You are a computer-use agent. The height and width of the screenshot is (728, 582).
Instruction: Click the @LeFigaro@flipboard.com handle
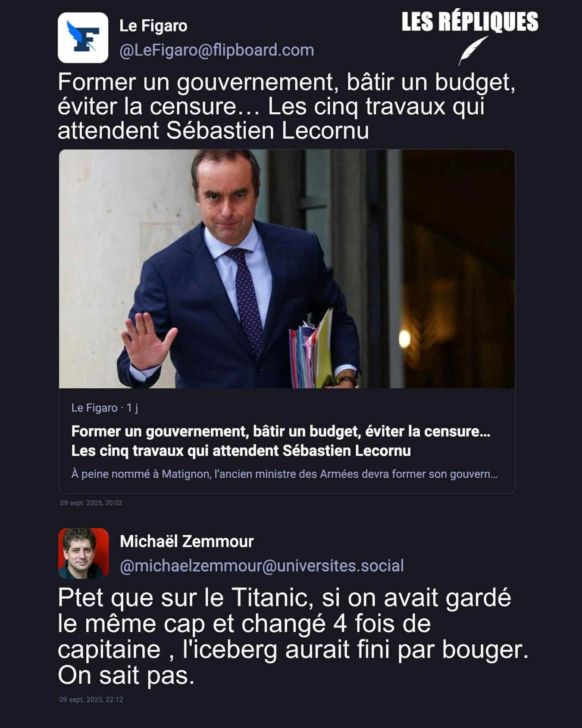pos(217,50)
